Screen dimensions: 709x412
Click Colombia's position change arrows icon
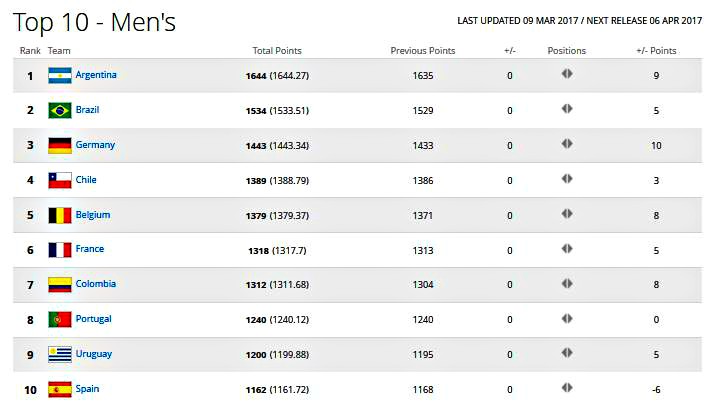567,284
